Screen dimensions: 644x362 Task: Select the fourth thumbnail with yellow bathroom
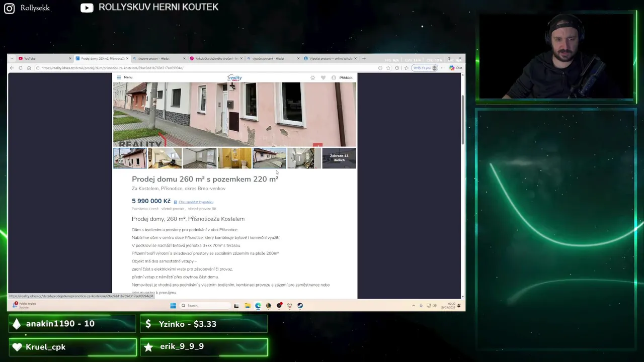234,158
